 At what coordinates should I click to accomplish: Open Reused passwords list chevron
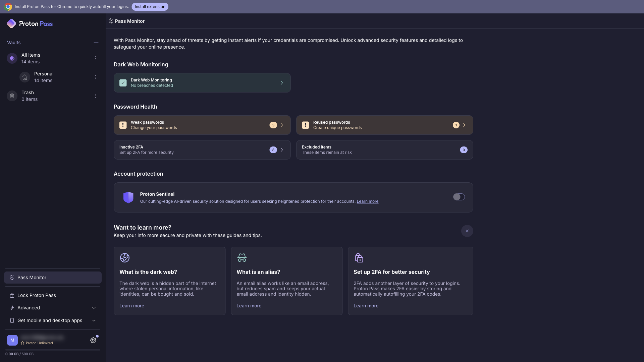coord(464,125)
